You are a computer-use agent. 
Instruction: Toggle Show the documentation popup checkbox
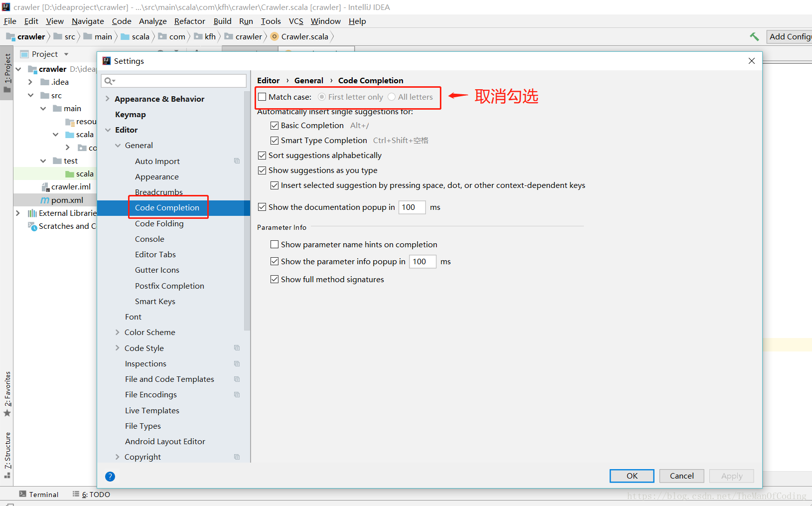262,207
